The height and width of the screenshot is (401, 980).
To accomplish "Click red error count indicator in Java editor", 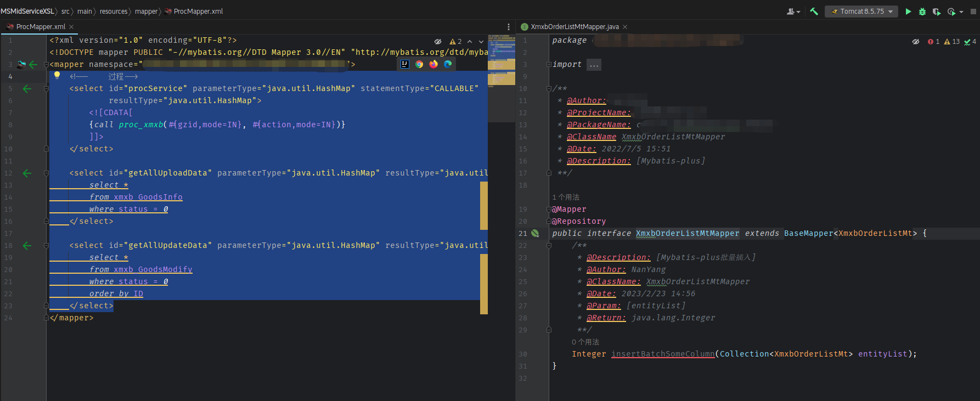I will click(933, 42).
